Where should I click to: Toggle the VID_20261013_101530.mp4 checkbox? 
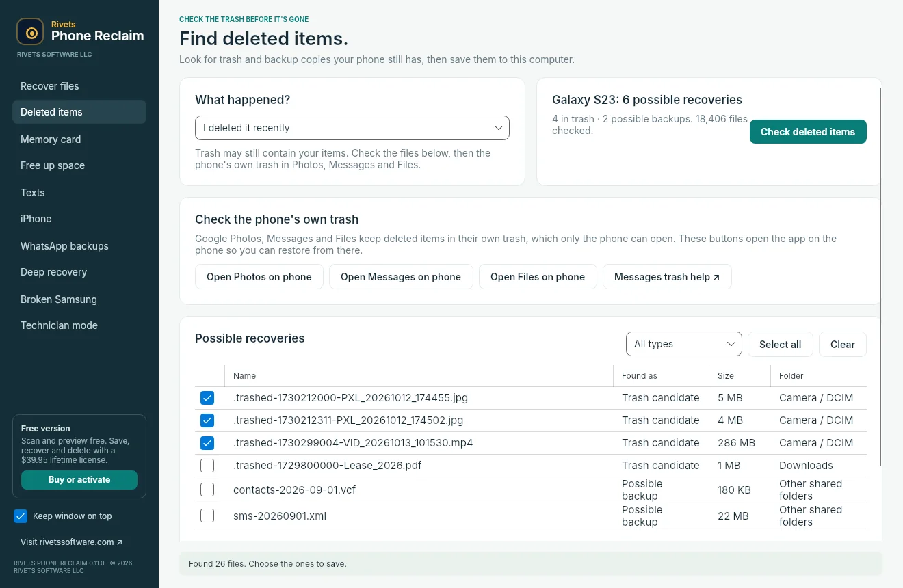pyautogui.click(x=207, y=443)
